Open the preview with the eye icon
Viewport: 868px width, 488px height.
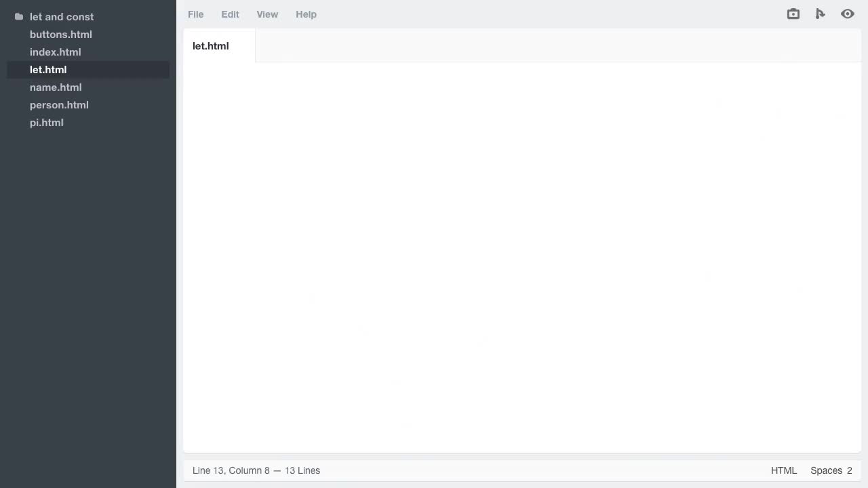pyautogui.click(x=848, y=14)
